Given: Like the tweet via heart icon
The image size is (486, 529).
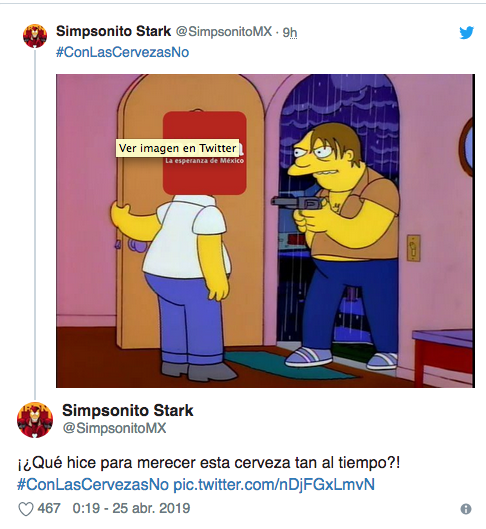Looking at the screenshot, I should 26,509.
